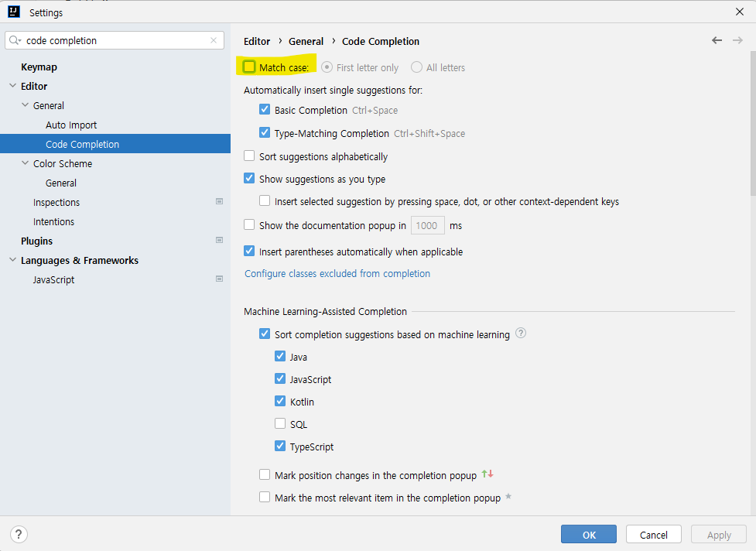Enable the SQL machine learning option

click(280, 423)
